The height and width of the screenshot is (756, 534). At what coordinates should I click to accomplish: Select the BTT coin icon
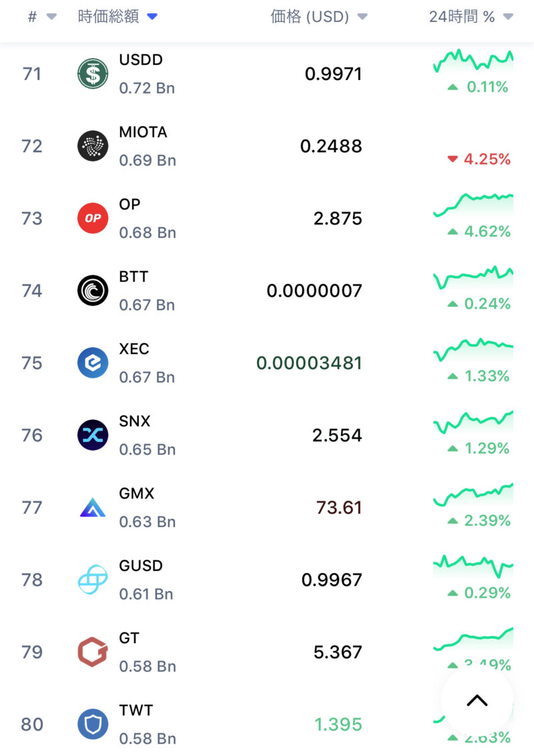click(93, 291)
